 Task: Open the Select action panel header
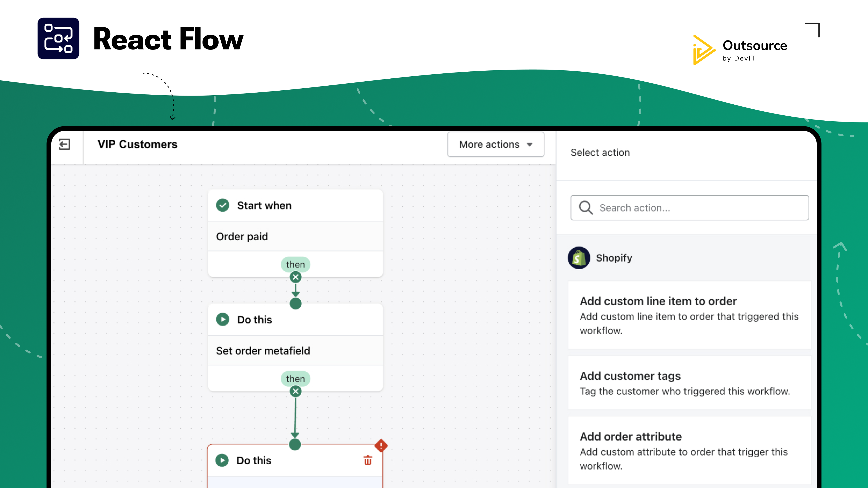600,152
